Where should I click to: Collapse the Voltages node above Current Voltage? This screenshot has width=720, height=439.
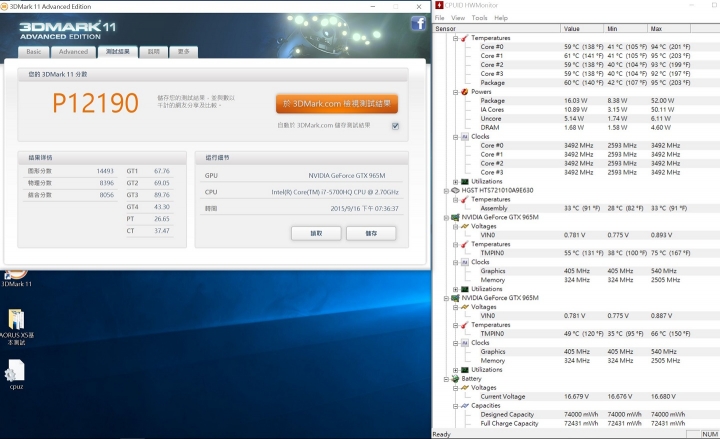point(456,388)
